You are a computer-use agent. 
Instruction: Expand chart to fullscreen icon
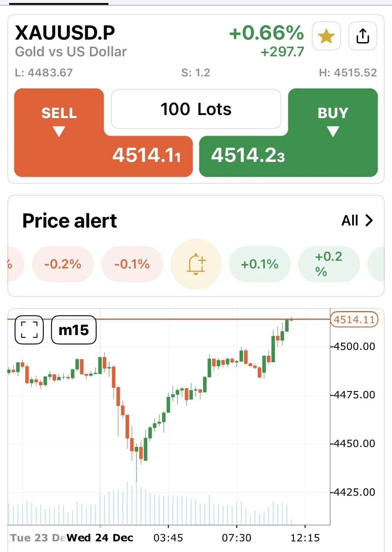[x=29, y=330]
